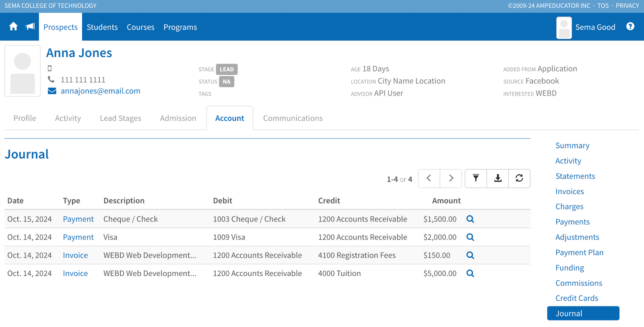
Task: Go to the Home icon
Action: [13, 27]
